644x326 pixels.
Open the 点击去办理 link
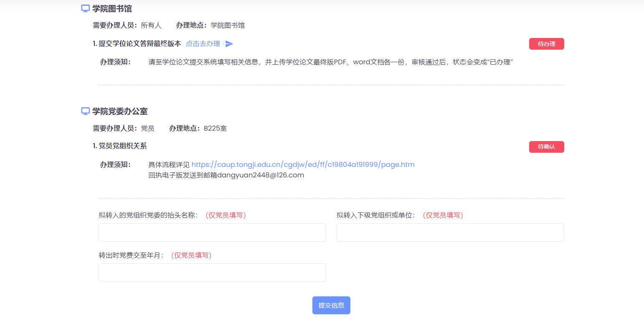coord(203,44)
